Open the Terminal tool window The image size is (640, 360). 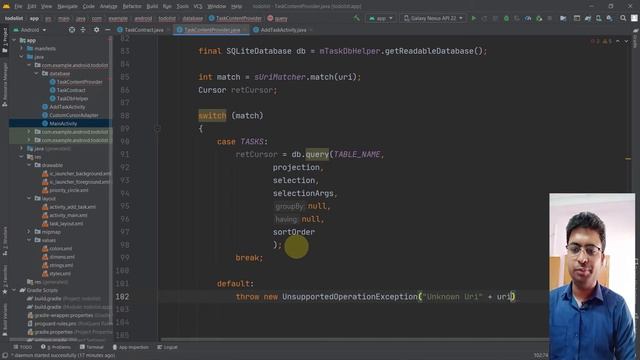pyautogui.click(x=92, y=347)
